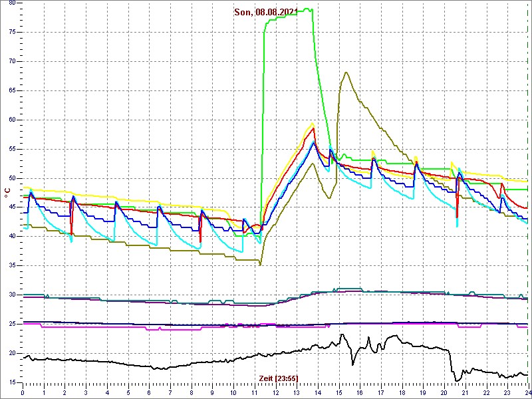Select hour '3' on the time axis
The height and width of the screenshot is (399, 532).
[x=86, y=392]
